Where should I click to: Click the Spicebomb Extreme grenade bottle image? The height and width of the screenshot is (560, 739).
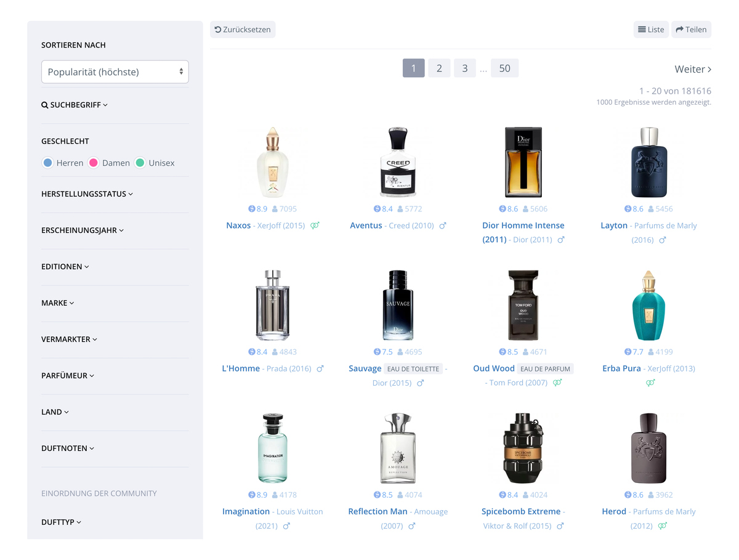pos(523,448)
